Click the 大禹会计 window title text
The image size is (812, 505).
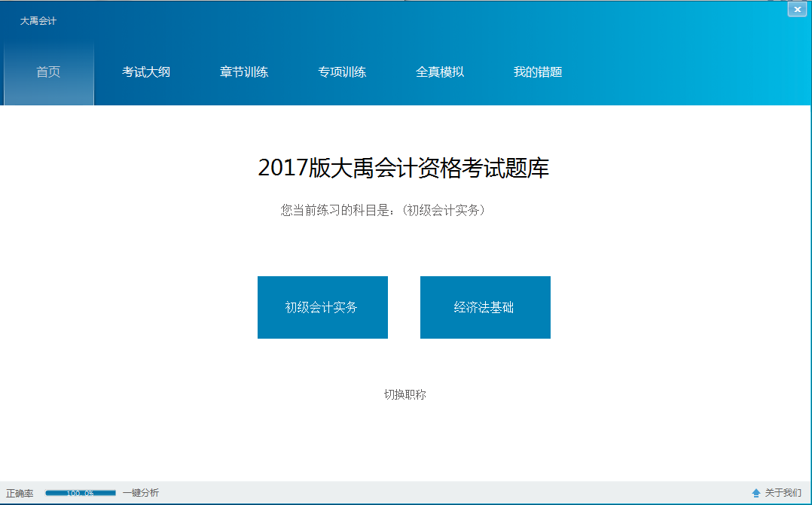[38, 21]
